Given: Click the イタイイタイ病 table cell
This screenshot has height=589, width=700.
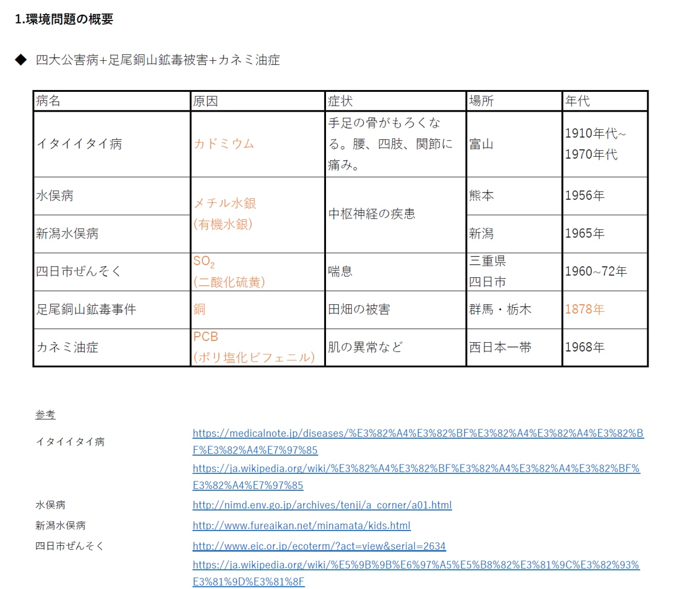Looking at the screenshot, I should pyautogui.click(x=112, y=144).
